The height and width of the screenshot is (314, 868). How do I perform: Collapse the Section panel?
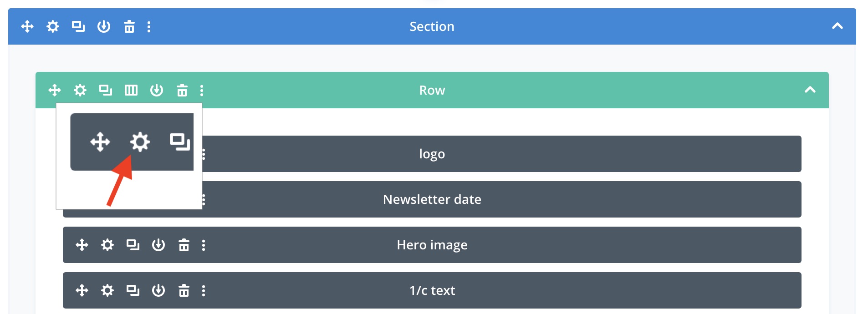point(837,26)
